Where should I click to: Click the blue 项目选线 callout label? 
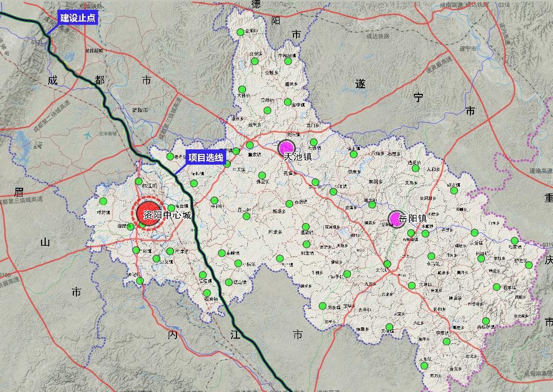pos(206,158)
